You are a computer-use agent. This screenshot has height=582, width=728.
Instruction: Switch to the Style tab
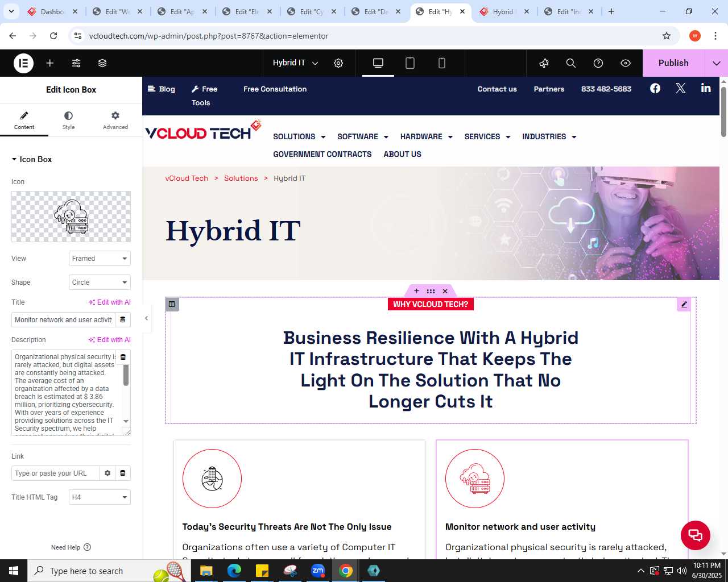tap(69, 120)
